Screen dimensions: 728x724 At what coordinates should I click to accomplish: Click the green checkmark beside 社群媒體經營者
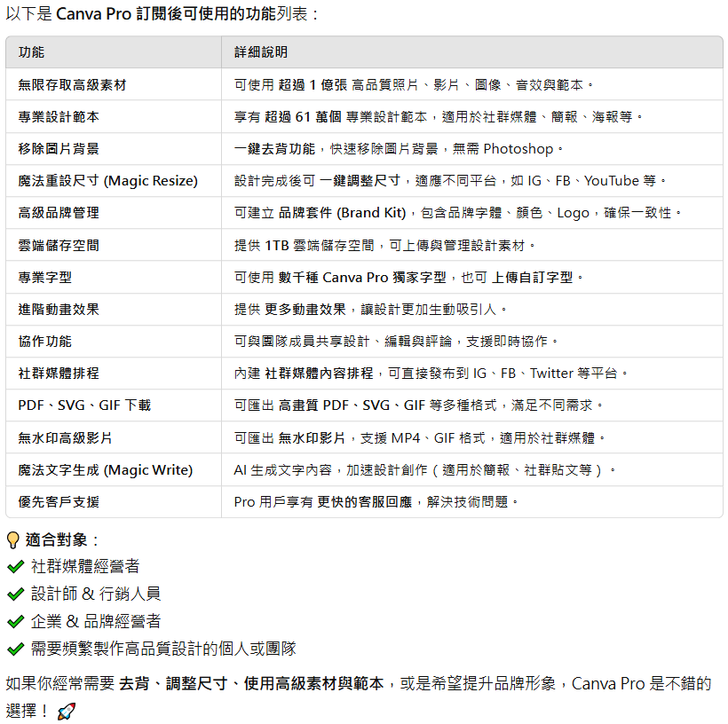(15, 567)
